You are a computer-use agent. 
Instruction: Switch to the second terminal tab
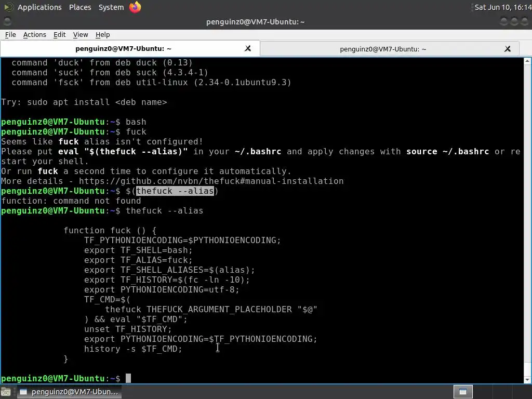(383, 49)
